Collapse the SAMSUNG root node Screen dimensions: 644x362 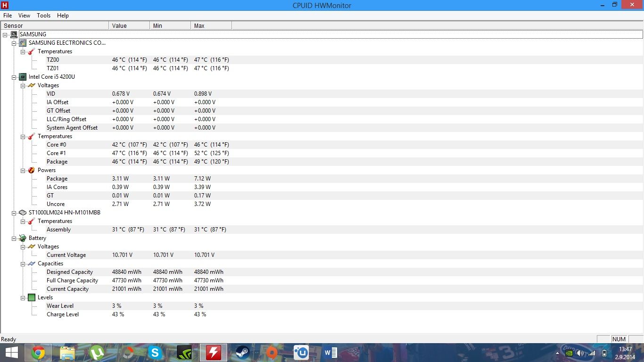[x=5, y=34]
